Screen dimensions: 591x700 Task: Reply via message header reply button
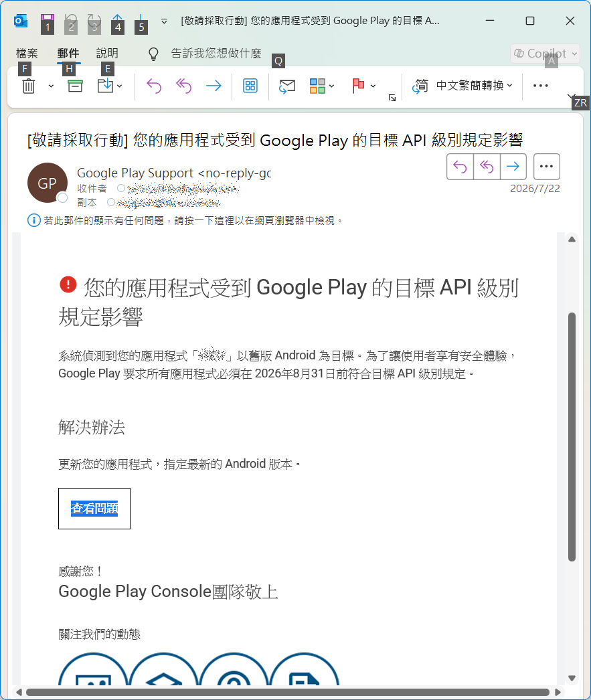[460, 167]
